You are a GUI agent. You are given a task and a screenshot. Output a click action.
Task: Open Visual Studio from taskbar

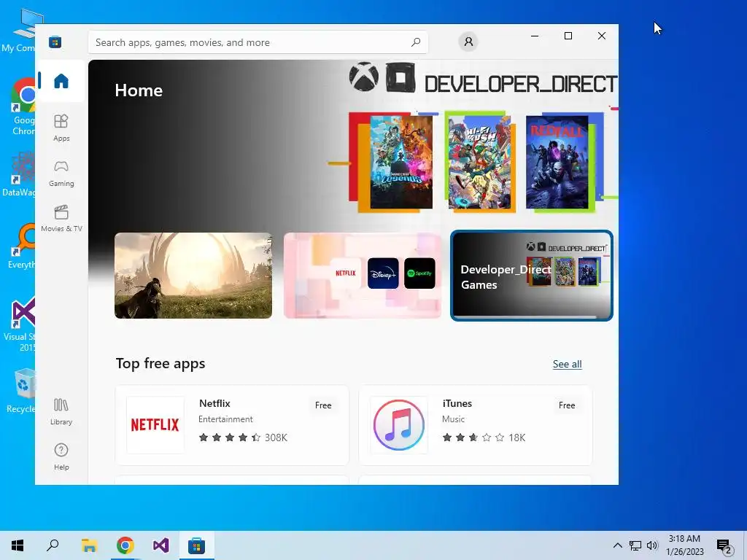(x=161, y=545)
